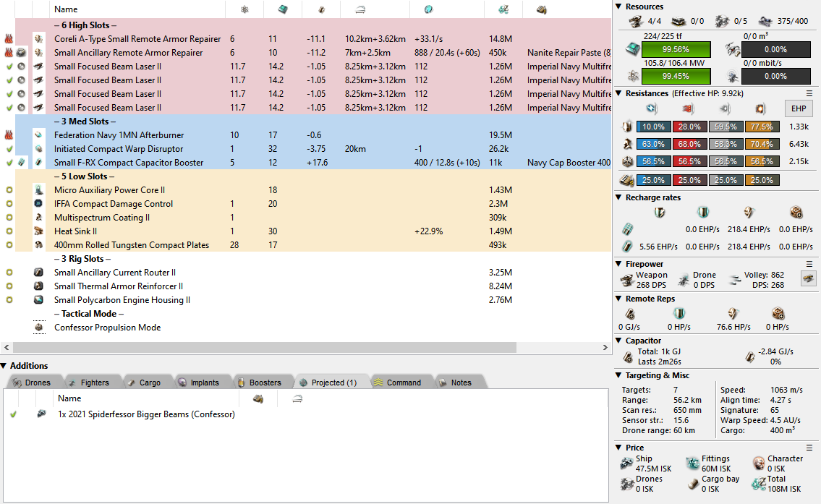Collapse the Capacitor panel
Screen dimensions: 821x504
pos(618,341)
